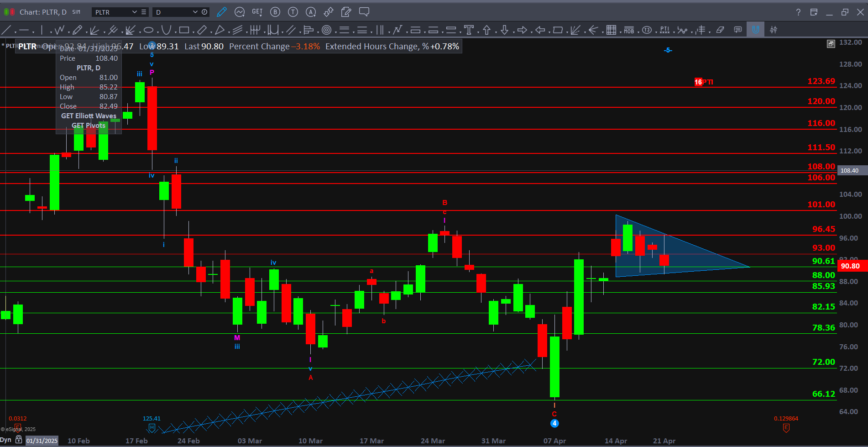The image size is (868, 447).
Task: Open the GET studies dropdown
Action: tap(257, 12)
